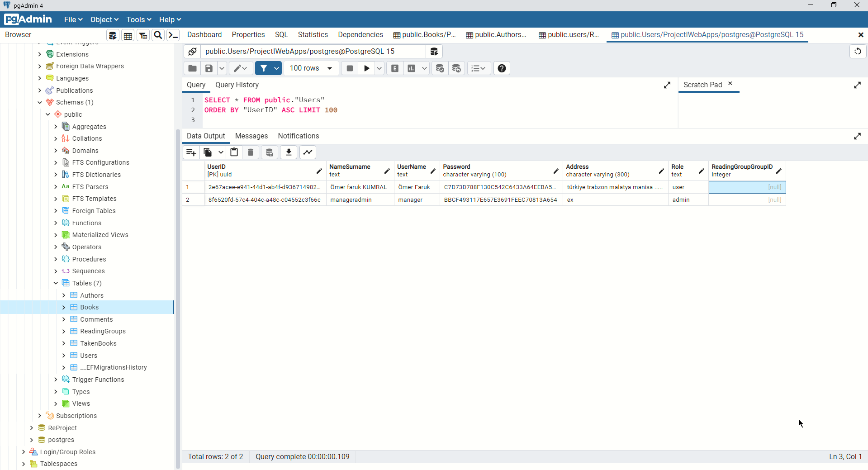Switch to Query History tab

coord(237,85)
